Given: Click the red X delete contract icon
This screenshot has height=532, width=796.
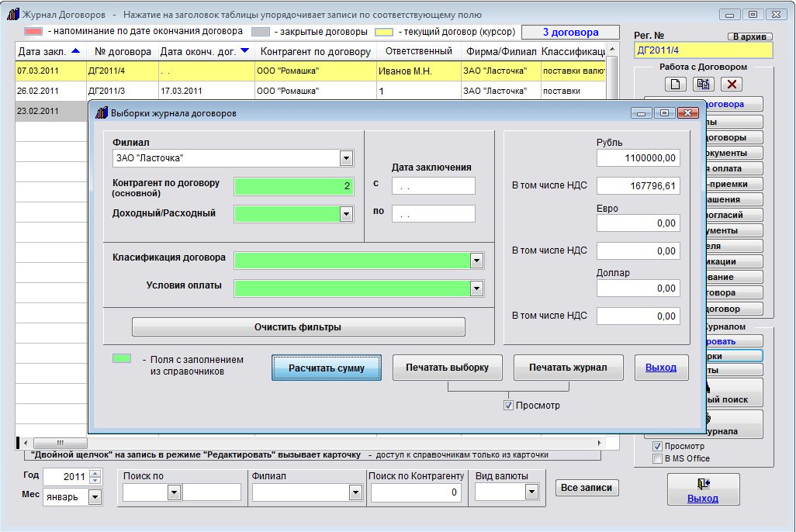Looking at the screenshot, I should click(x=732, y=85).
